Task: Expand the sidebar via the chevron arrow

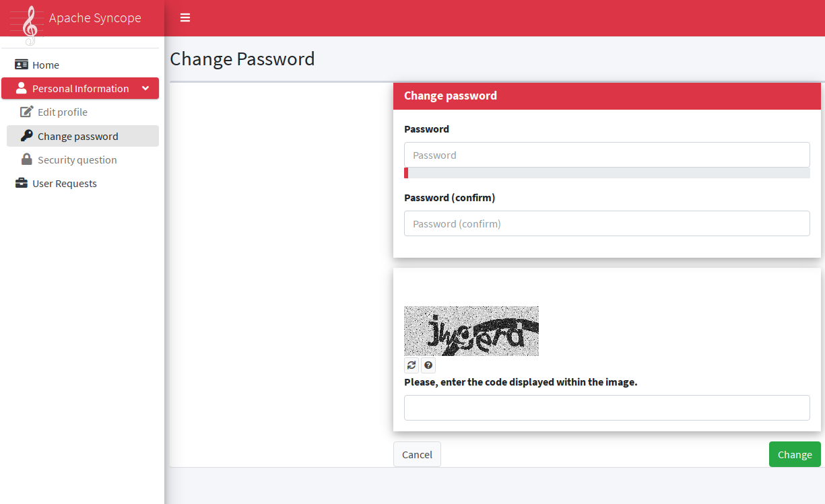Action: click(x=145, y=88)
